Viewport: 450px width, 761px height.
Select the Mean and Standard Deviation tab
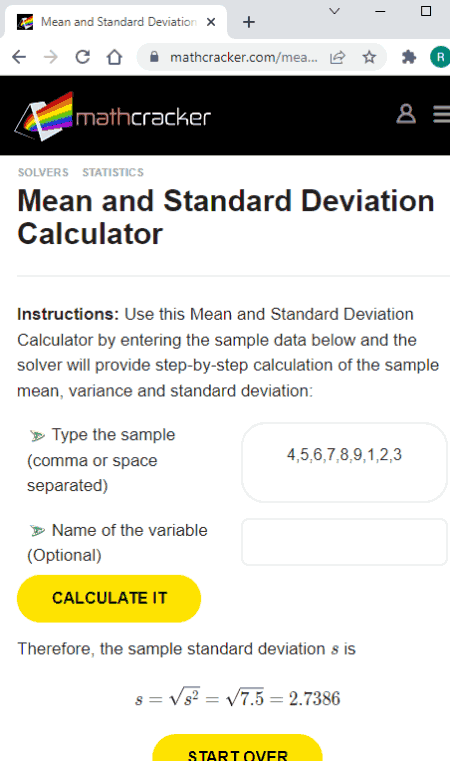click(x=116, y=22)
